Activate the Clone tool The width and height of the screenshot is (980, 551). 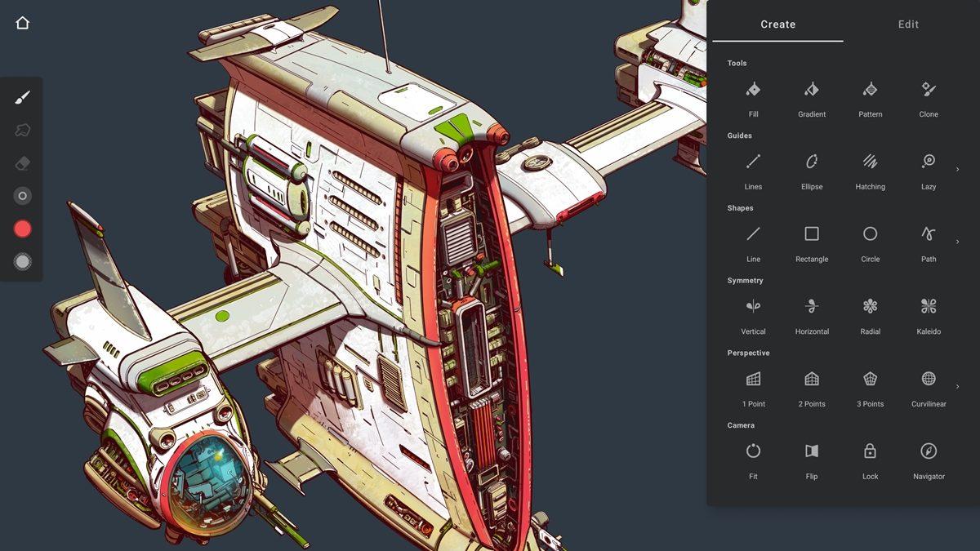click(x=929, y=90)
